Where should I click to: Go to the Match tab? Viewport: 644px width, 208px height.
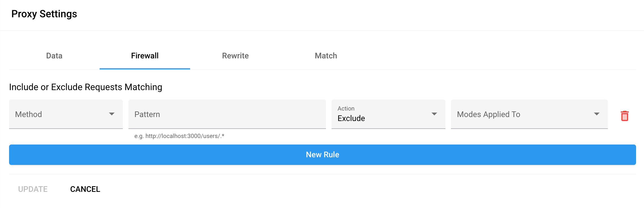tap(326, 56)
